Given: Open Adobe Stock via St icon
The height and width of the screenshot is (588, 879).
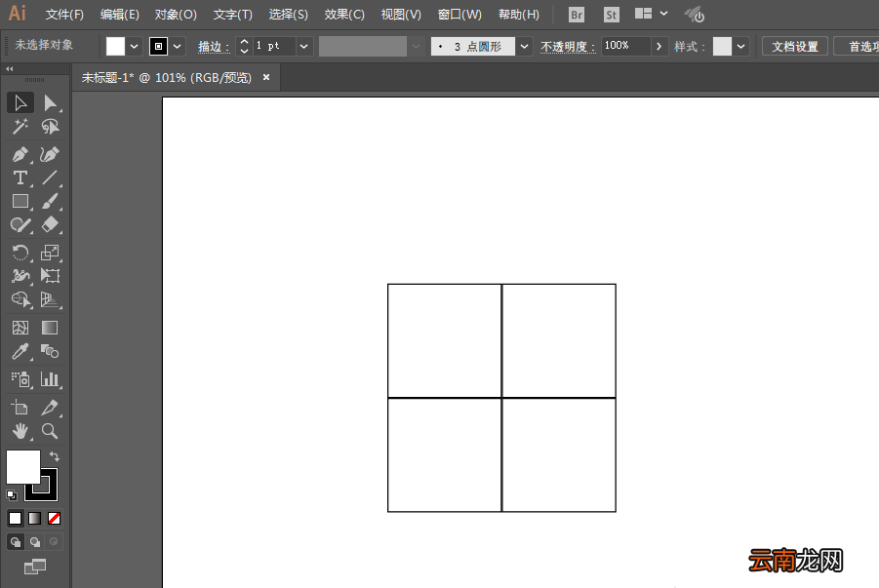Looking at the screenshot, I should point(612,16).
